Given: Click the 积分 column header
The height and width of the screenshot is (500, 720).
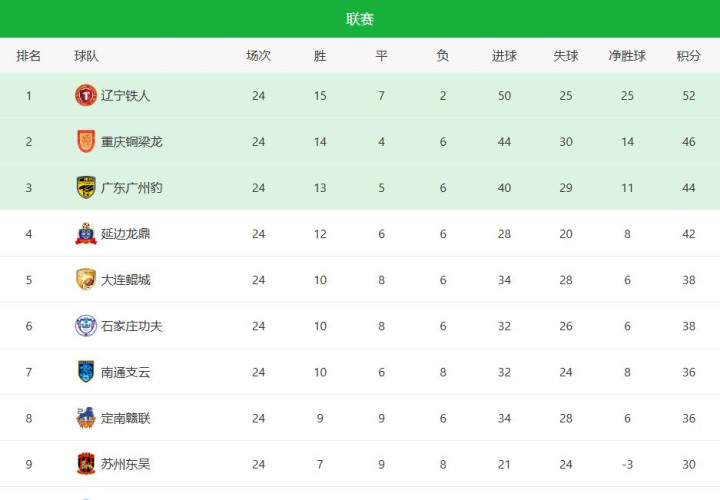Looking at the screenshot, I should pyautogui.click(x=688, y=56).
